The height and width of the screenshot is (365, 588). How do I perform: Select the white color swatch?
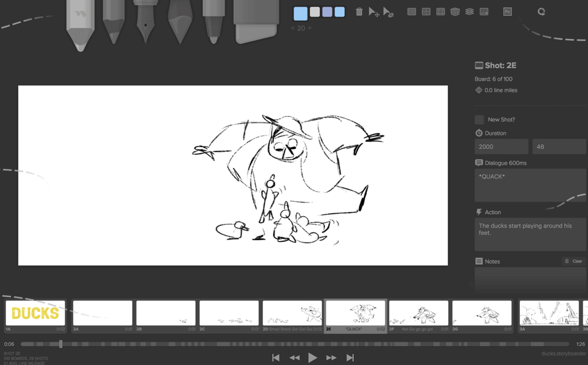coord(315,11)
